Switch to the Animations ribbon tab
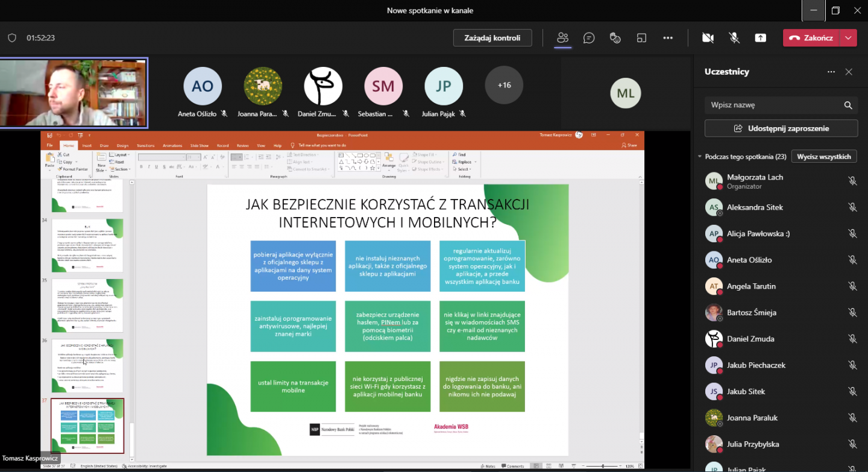The width and height of the screenshot is (868, 472). (x=172, y=145)
